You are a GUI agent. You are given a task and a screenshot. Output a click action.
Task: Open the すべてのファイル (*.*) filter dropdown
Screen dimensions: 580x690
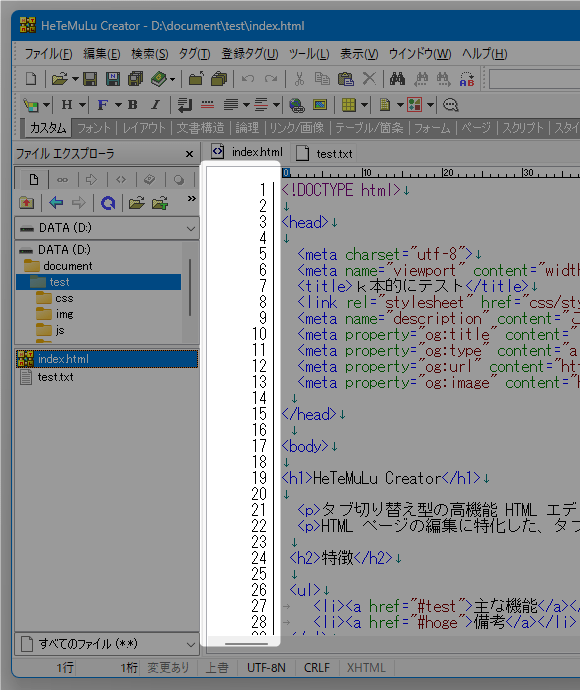click(107, 644)
